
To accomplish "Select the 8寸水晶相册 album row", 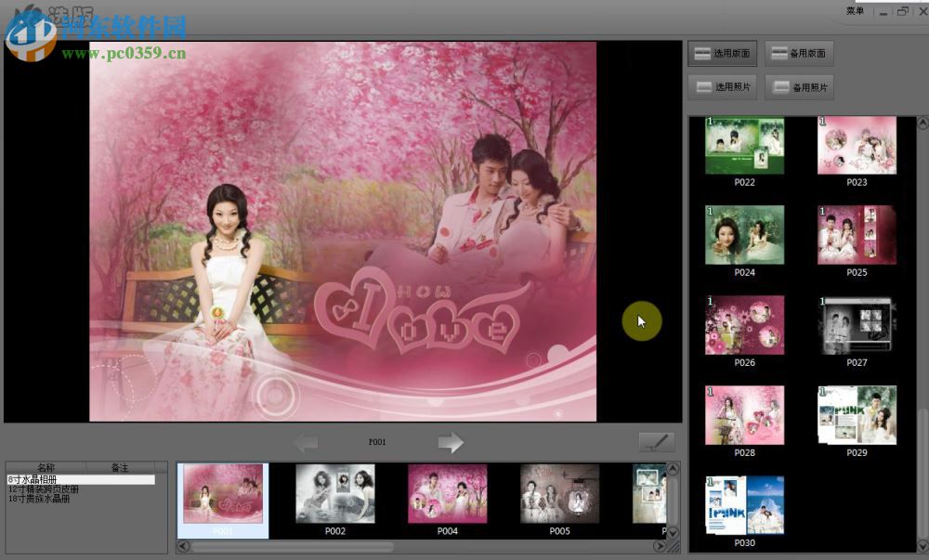I will coord(81,479).
